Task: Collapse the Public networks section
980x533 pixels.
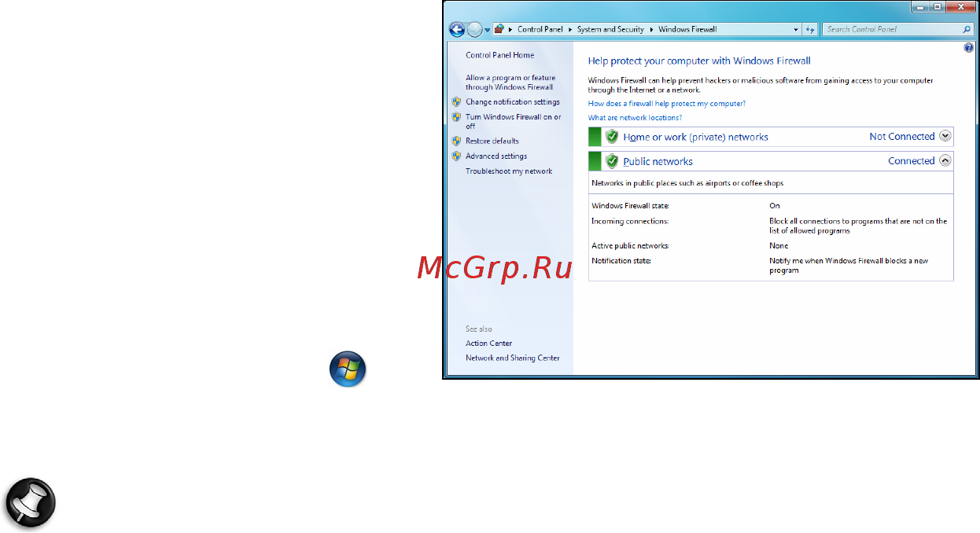Action: pyautogui.click(x=945, y=160)
